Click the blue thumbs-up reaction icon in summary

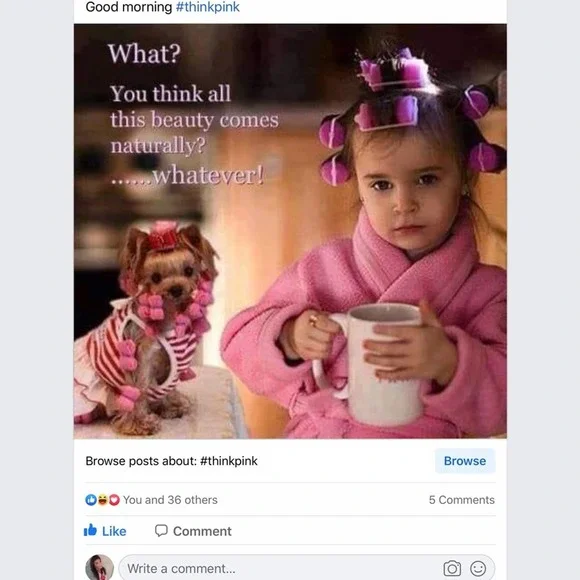(91, 500)
